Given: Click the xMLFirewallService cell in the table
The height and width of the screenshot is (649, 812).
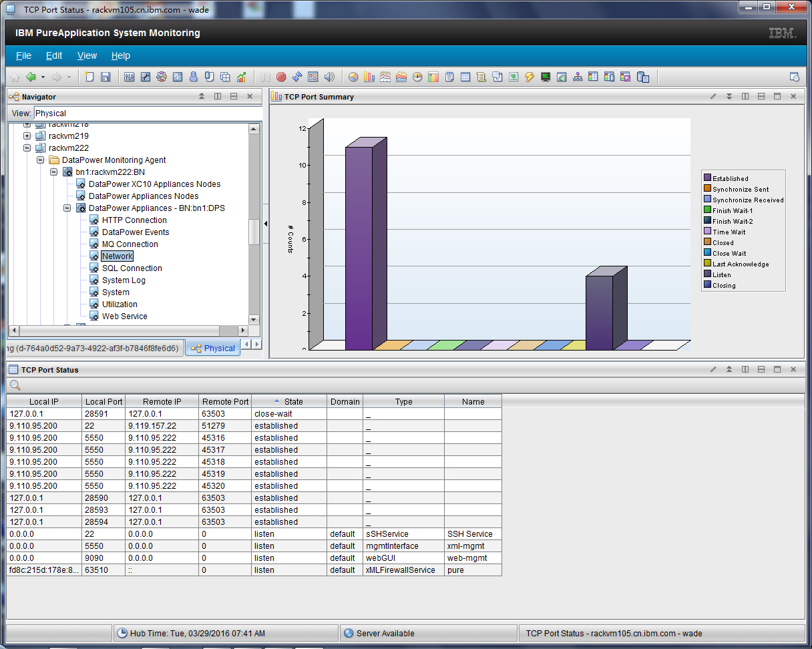Looking at the screenshot, I should point(404,570).
